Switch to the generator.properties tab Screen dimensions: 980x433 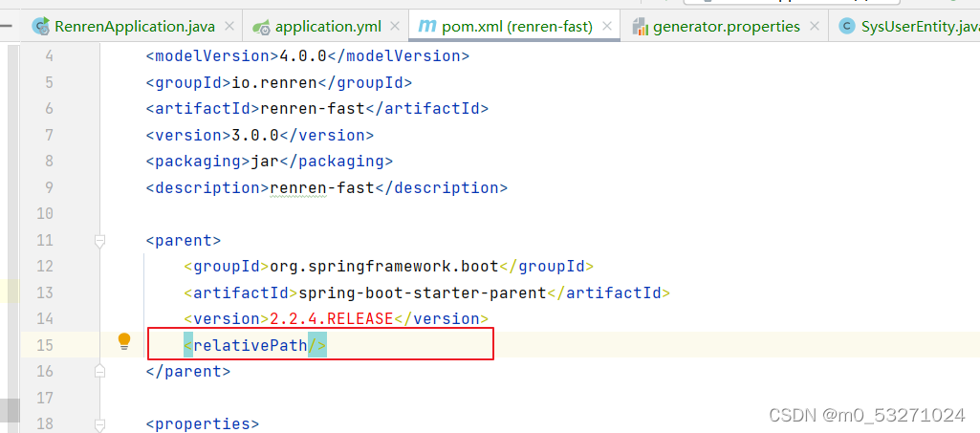tap(725, 26)
